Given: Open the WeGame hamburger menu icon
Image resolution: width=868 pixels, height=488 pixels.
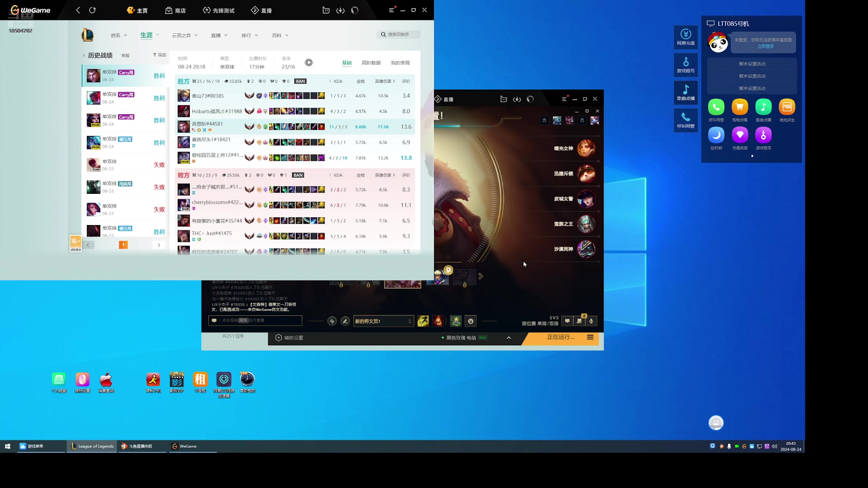Looking at the screenshot, I should [392, 10].
